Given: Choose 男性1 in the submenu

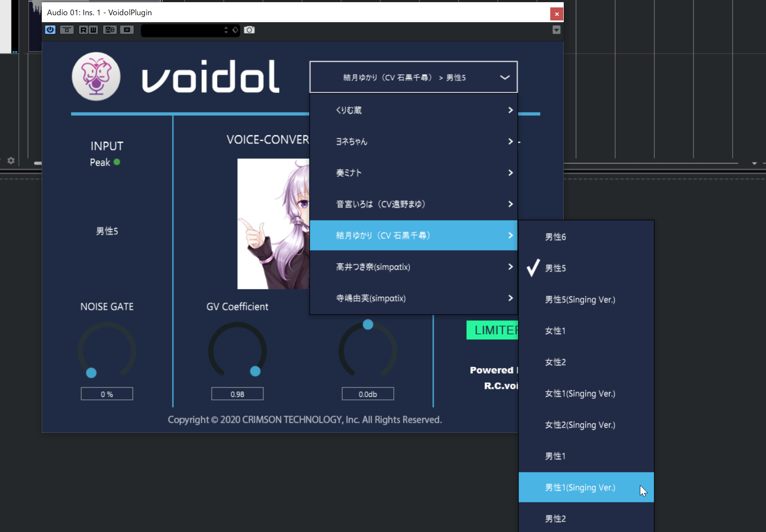Looking at the screenshot, I should (586, 456).
